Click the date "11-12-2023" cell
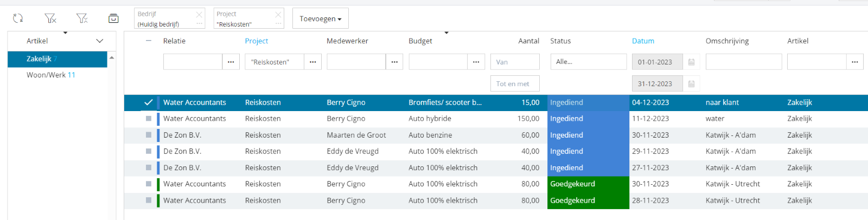Screen dimensions: 868x220 [650, 119]
